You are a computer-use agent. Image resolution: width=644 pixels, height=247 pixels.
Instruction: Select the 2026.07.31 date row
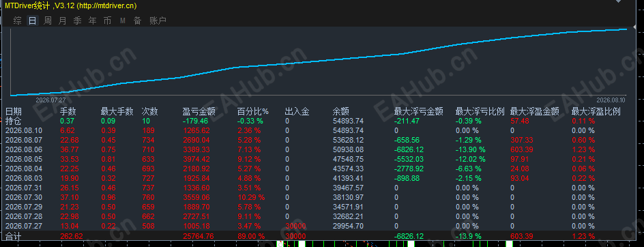tap(24, 188)
